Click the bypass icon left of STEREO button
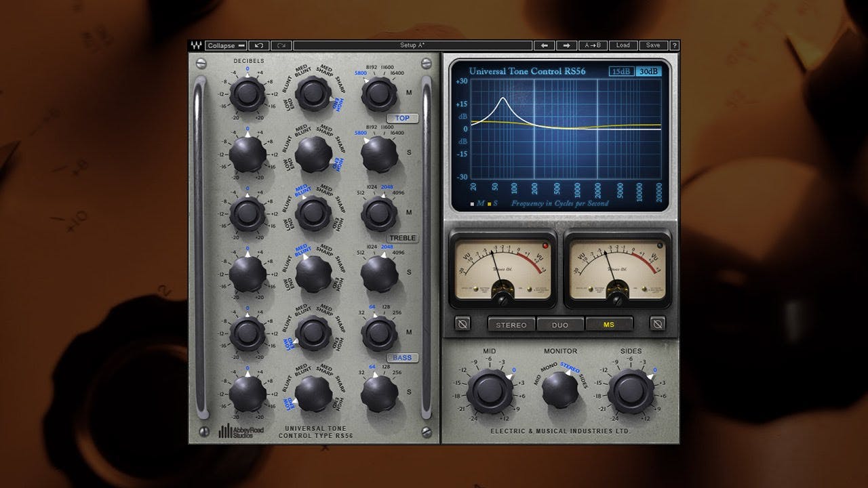This screenshot has height=488, width=868. click(462, 324)
